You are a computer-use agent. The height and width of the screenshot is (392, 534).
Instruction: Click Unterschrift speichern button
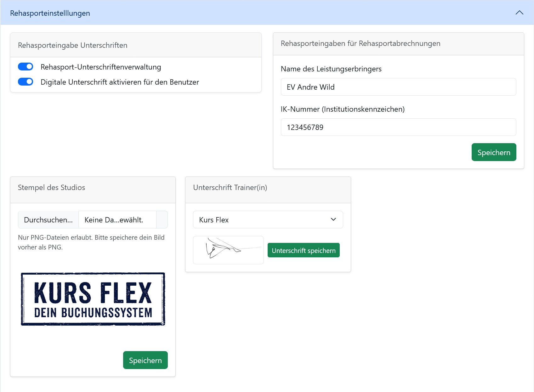pos(304,250)
